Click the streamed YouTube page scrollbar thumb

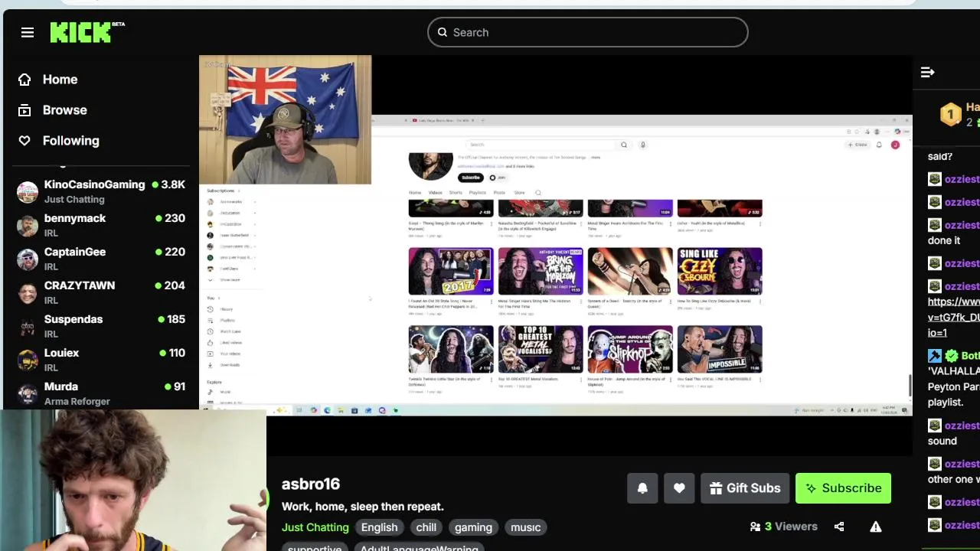[x=910, y=386]
